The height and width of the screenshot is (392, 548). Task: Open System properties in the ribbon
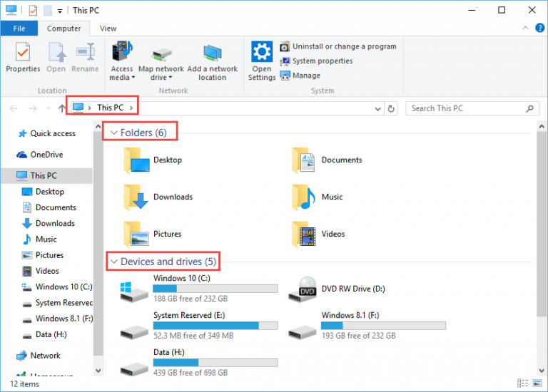316,61
